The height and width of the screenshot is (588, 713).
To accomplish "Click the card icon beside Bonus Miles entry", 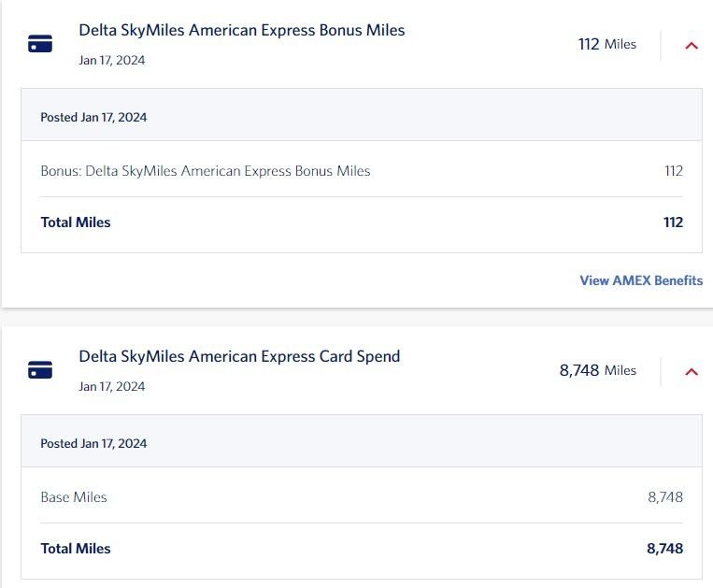I will 40,44.
